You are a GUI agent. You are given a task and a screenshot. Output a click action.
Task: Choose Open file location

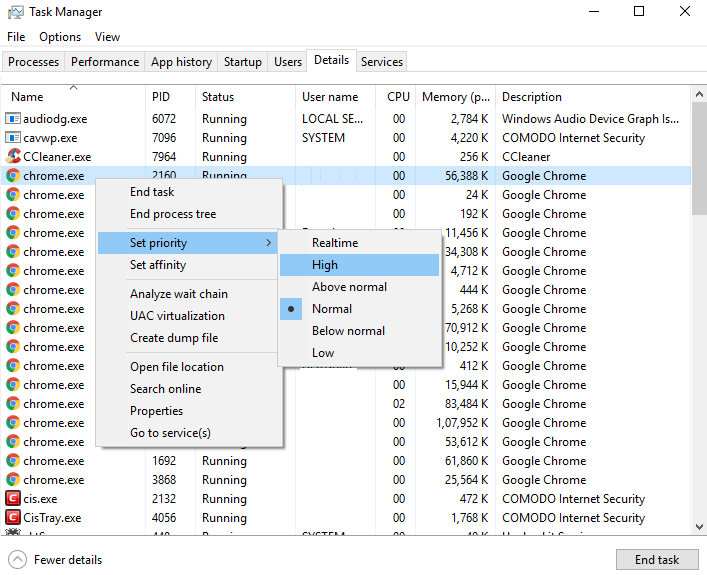tap(188, 367)
